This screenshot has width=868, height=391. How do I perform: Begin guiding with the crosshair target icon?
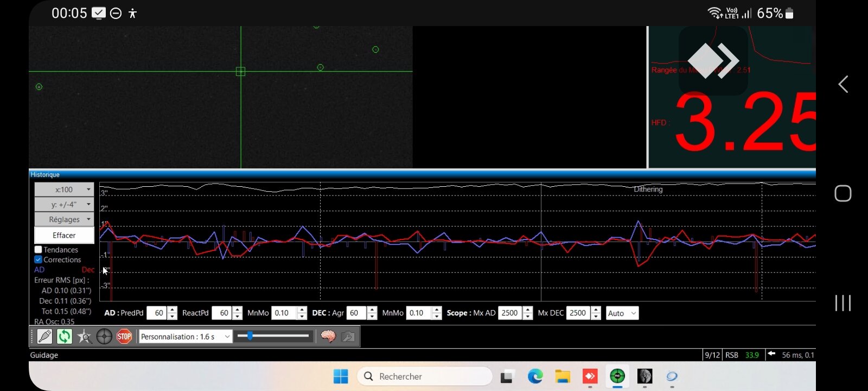104,337
